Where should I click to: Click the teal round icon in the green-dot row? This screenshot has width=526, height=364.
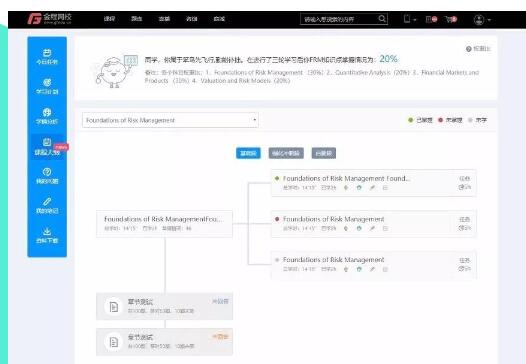(x=359, y=188)
